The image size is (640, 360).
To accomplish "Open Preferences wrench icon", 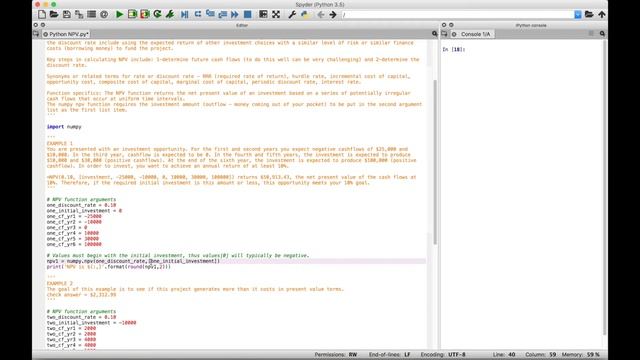I will [292, 14].
